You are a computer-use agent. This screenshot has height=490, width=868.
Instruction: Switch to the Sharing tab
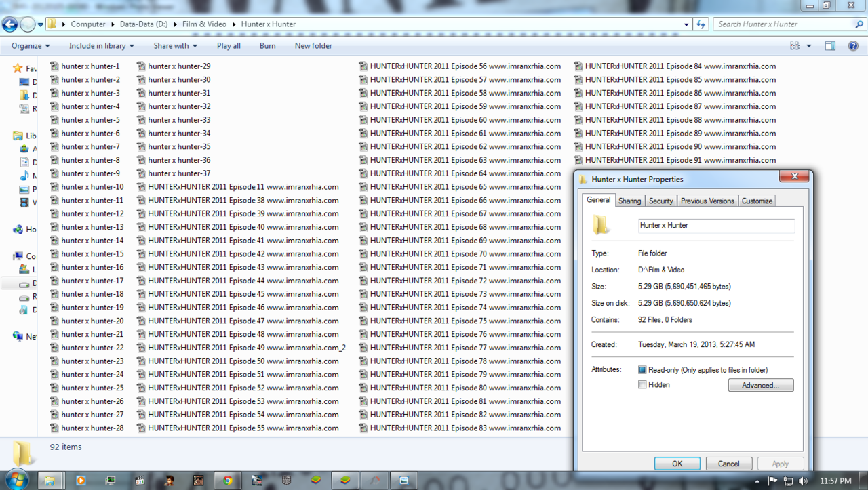pyautogui.click(x=629, y=201)
